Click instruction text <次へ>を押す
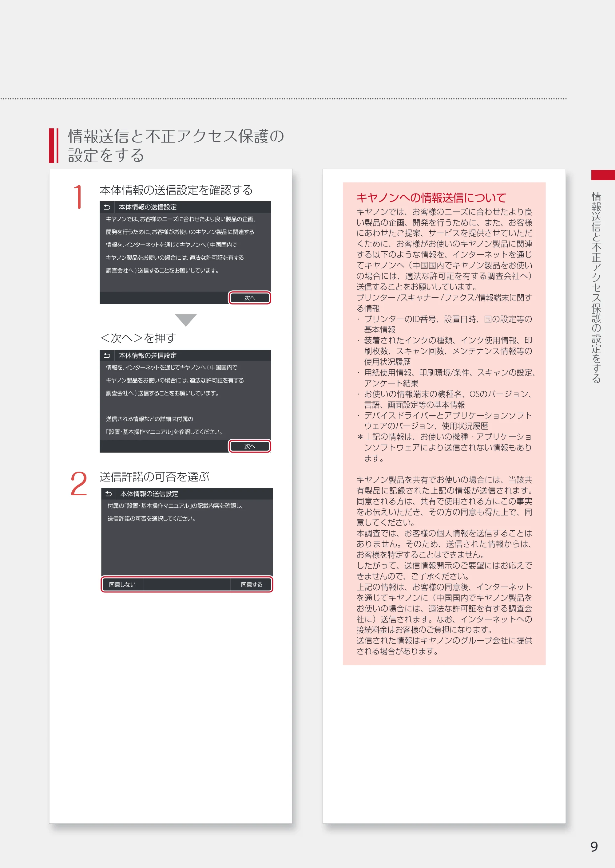 138,338
